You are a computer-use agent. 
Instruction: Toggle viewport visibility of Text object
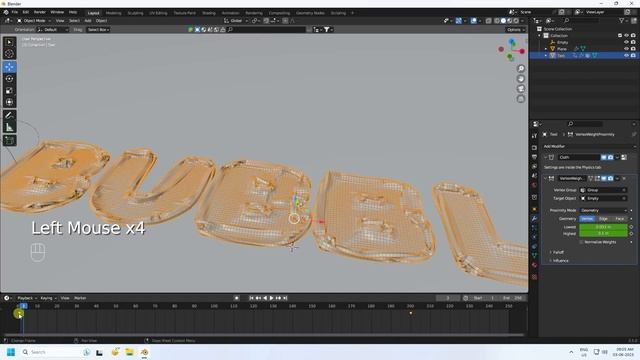(626, 55)
